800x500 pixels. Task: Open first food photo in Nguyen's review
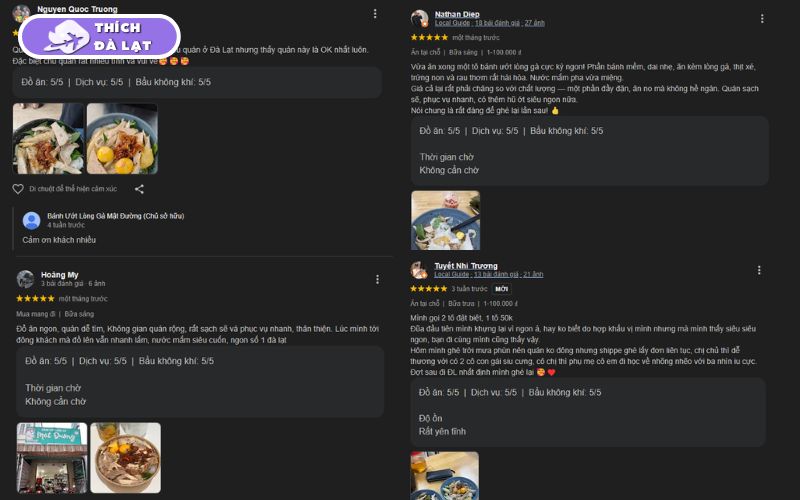click(48, 139)
